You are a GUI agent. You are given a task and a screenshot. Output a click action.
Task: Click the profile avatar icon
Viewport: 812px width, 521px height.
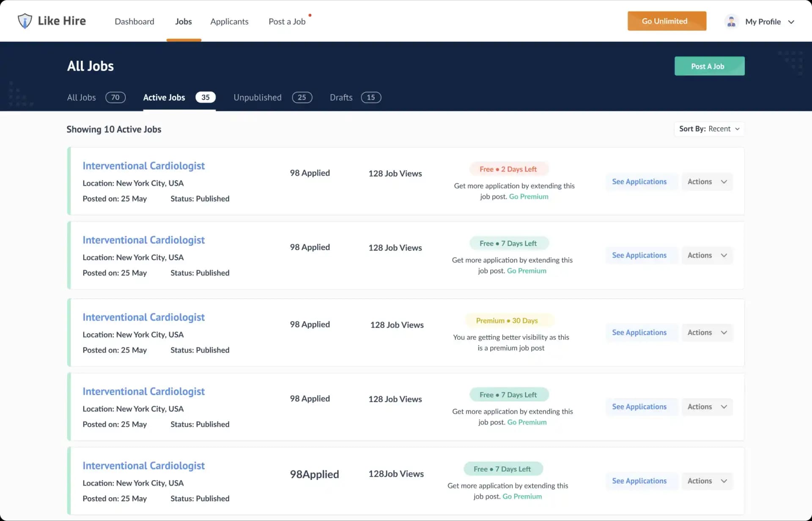coord(731,22)
